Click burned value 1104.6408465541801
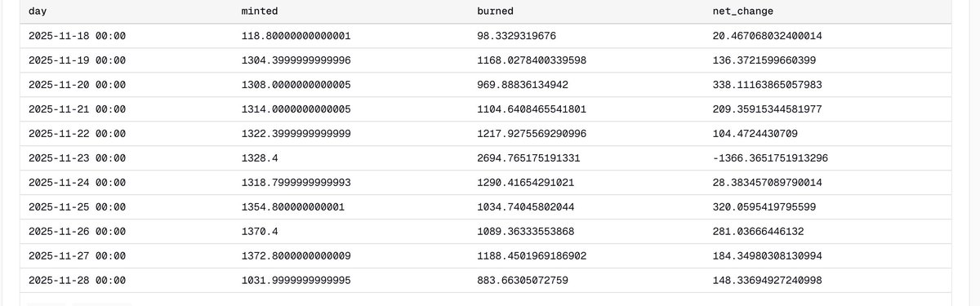The height and width of the screenshot is (306, 980). (x=532, y=109)
